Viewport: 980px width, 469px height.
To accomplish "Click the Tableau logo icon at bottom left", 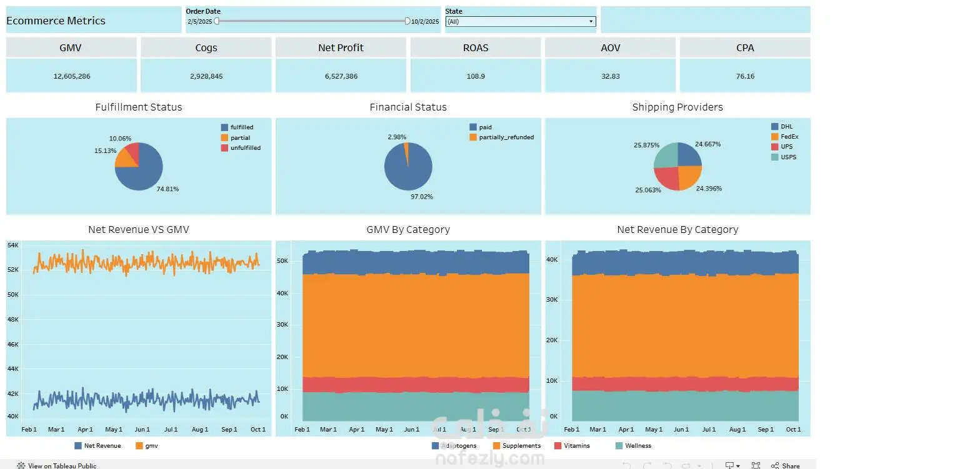I will [21, 465].
